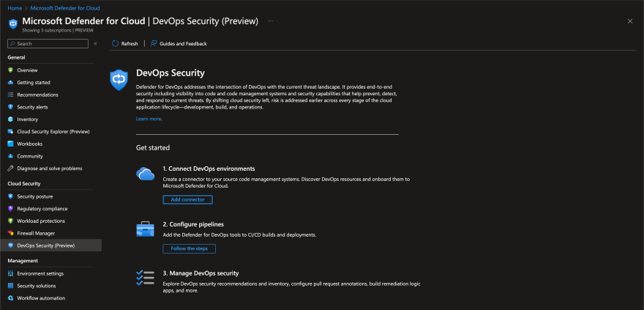This screenshot has width=644, height=310.
Task: Click the Configure pipelines toolbox icon
Action: pos(146,229)
